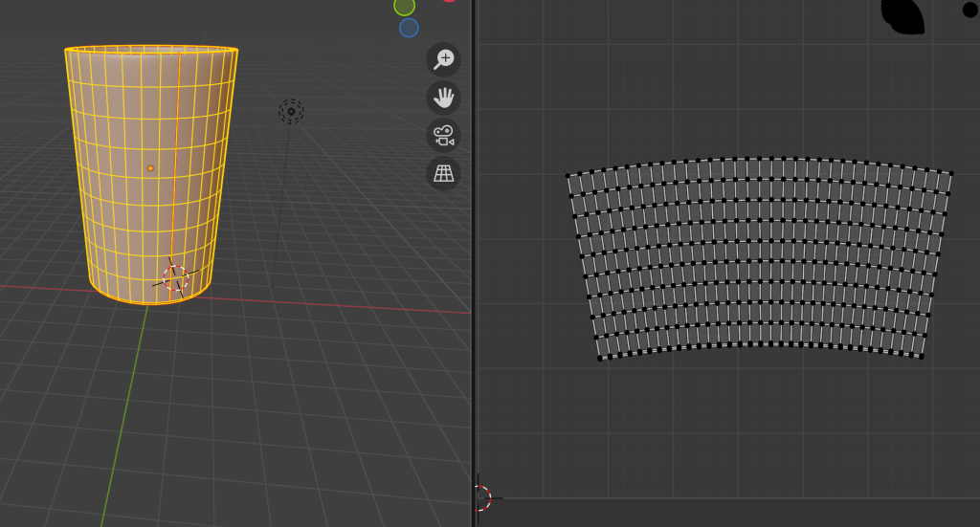
Task: Select the top-right corner vertex of UV island
Action: click(x=951, y=173)
